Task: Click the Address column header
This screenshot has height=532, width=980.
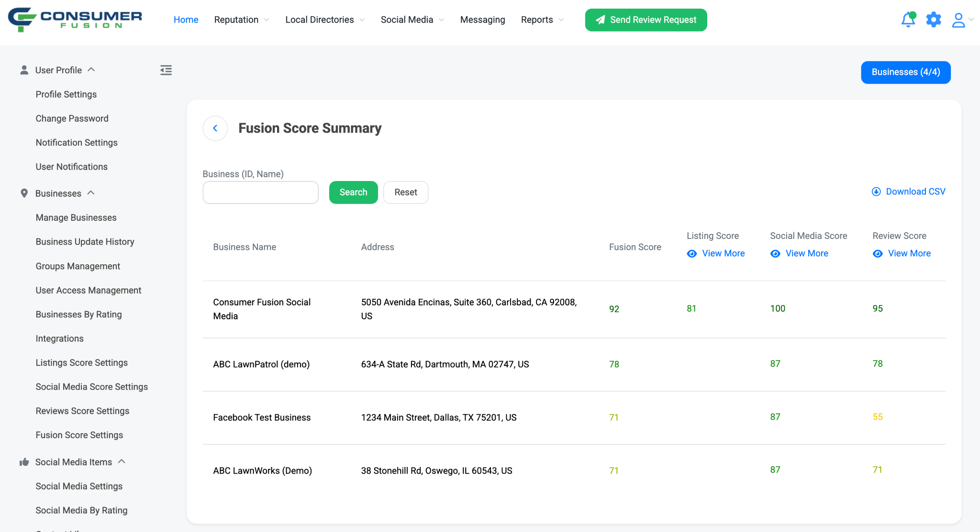Action: click(378, 247)
